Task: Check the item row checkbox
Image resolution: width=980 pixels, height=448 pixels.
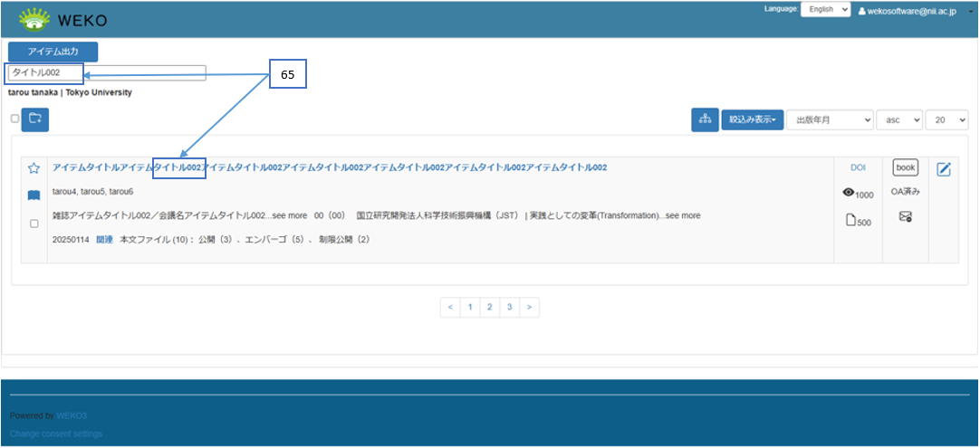Action: coord(34,224)
